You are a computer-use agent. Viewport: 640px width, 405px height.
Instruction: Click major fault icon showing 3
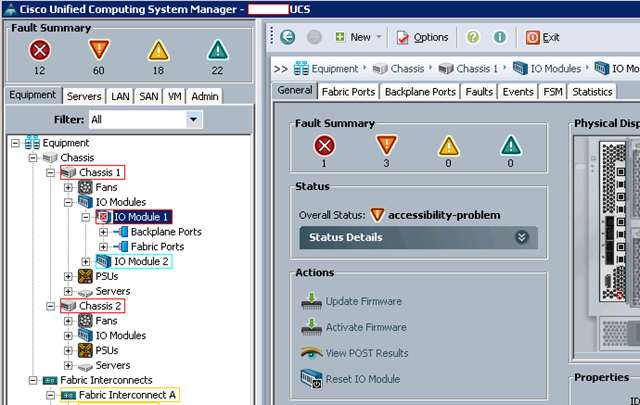coord(387,145)
